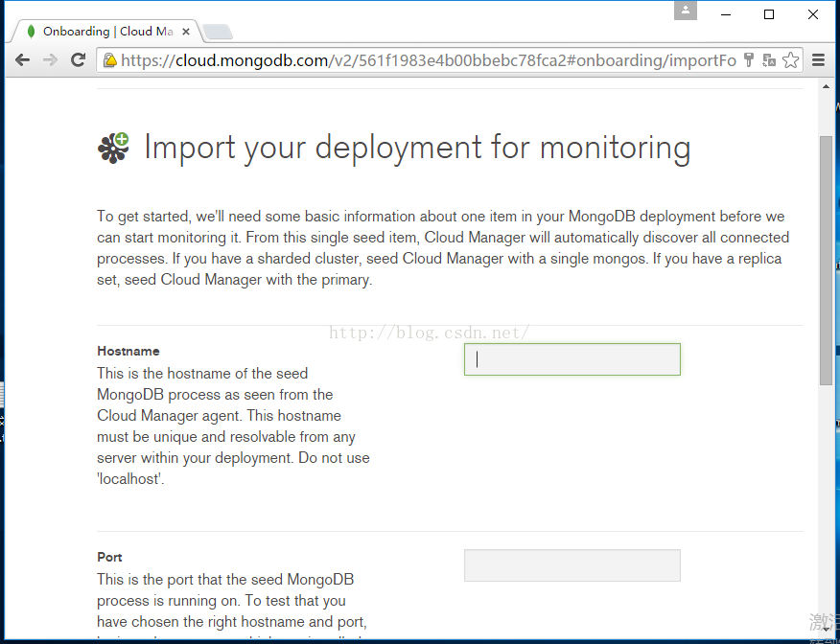This screenshot has width=840, height=644.
Task: Click the vertical scrollbar thumb
Action: click(x=826, y=260)
